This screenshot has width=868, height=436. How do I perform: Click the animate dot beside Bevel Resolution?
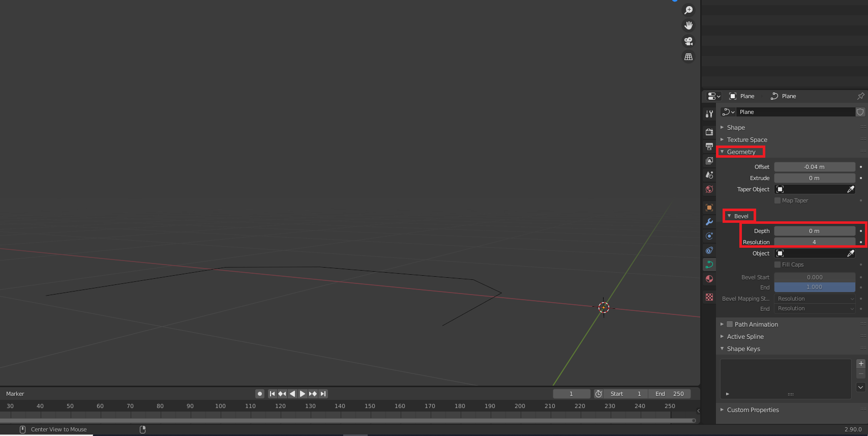(860, 242)
